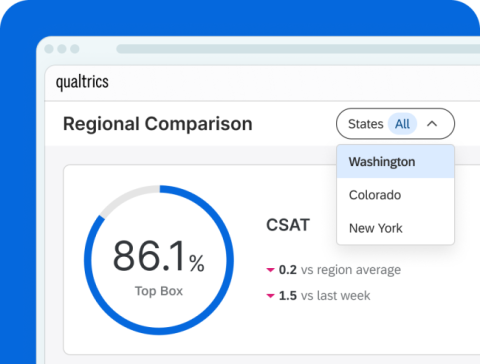Click the CSAT metric label
This screenshot has width=480, height=364.
(x=288, y=225)
